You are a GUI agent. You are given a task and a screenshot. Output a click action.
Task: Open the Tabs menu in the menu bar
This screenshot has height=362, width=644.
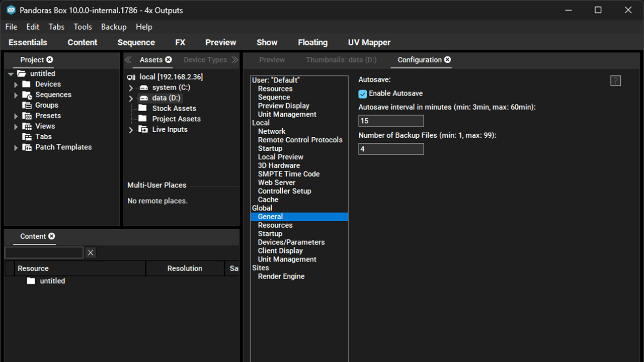pos(56,27)
